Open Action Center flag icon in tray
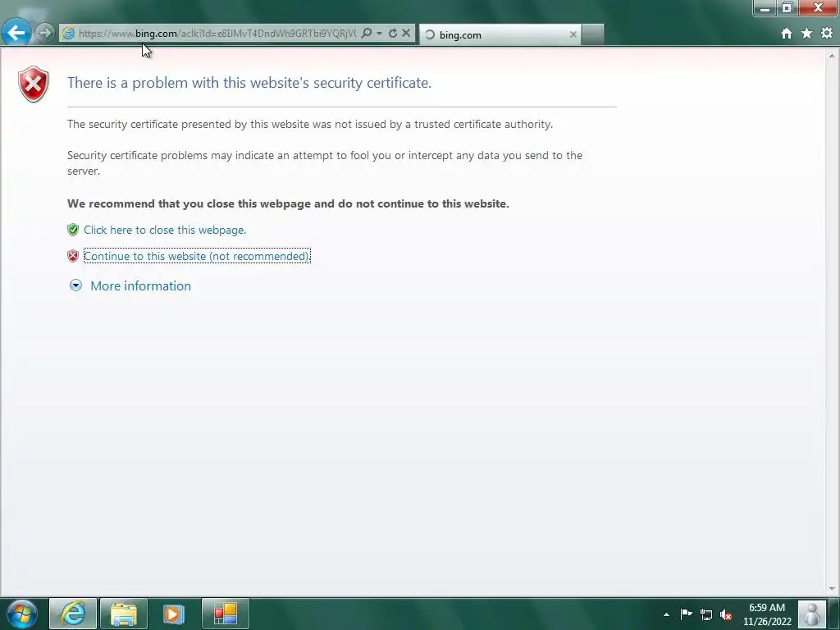The width and height of the screenshot is (840, 630). [x=687, y=614]
